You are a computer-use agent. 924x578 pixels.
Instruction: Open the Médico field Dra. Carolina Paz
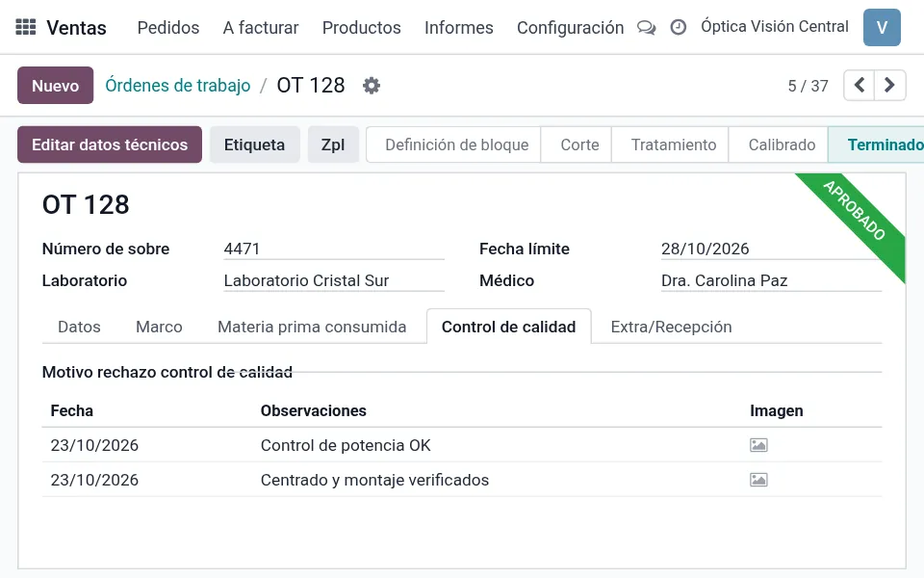point(771,280)
